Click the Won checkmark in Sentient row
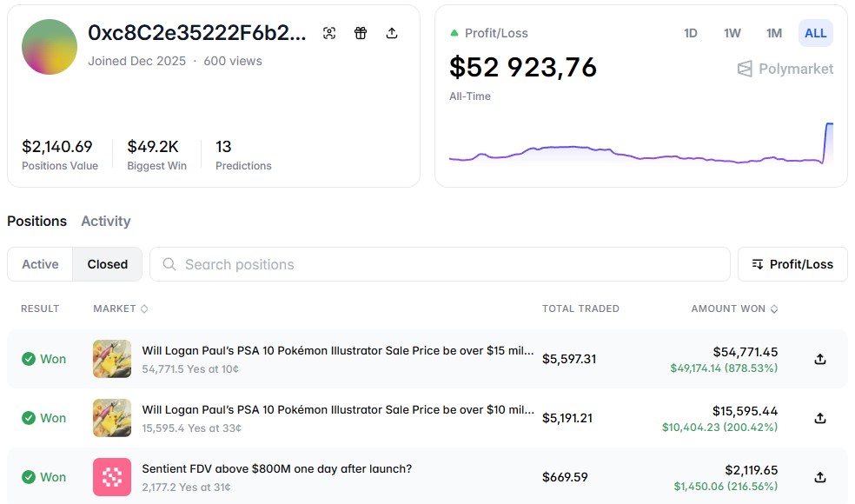Screen dimensions: 855x504 [29, 477]
